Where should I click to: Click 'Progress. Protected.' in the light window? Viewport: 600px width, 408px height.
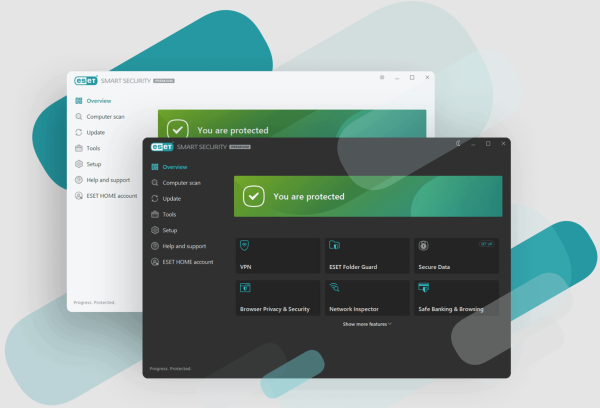pyautogui.click(x=94, y=302)
